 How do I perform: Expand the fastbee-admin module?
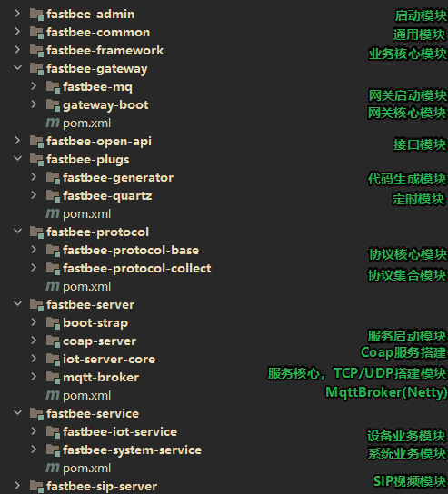(x=17, y=14)
